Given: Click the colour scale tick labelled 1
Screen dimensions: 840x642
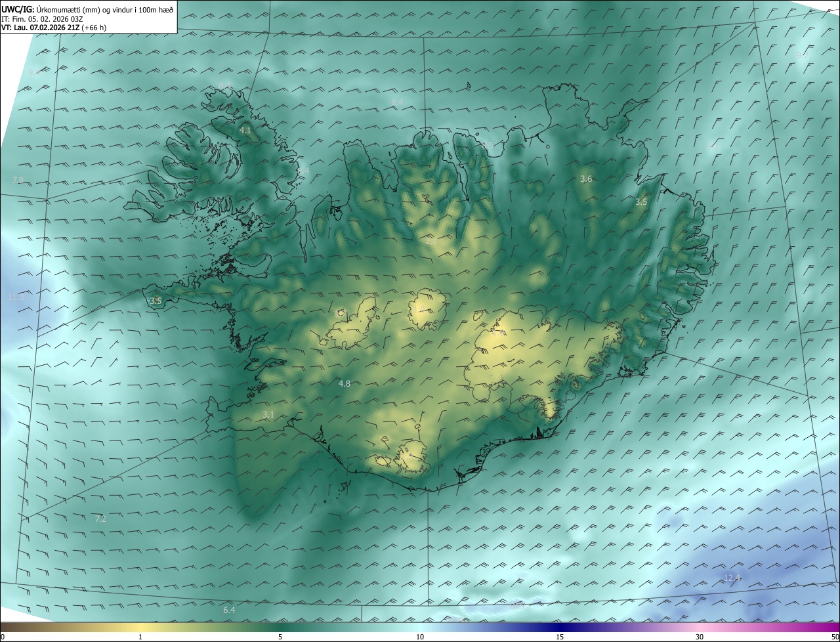Looking at the screenshot, I should (x=140, y=637).
